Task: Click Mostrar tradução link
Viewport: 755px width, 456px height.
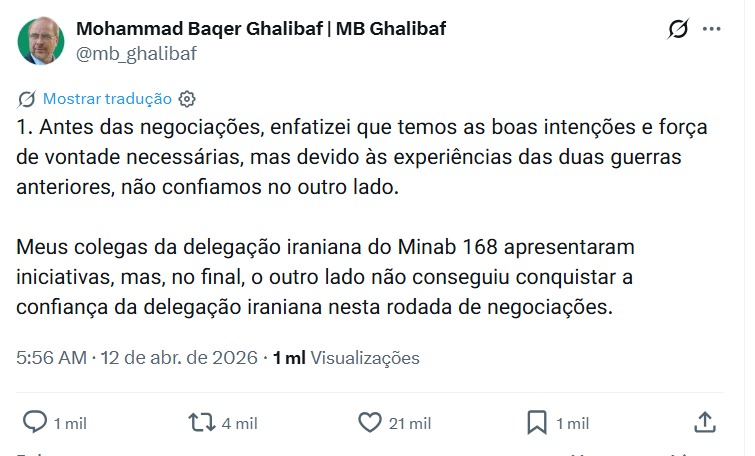Action: click(x=107, y=99)
